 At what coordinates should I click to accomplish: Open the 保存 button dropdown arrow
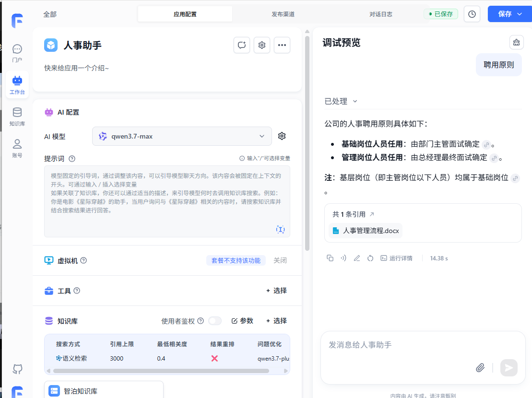coord(520,14)
